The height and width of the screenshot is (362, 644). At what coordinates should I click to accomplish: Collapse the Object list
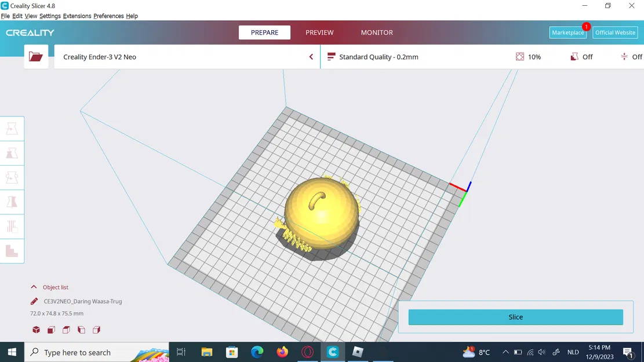click(x=34, y=287)
